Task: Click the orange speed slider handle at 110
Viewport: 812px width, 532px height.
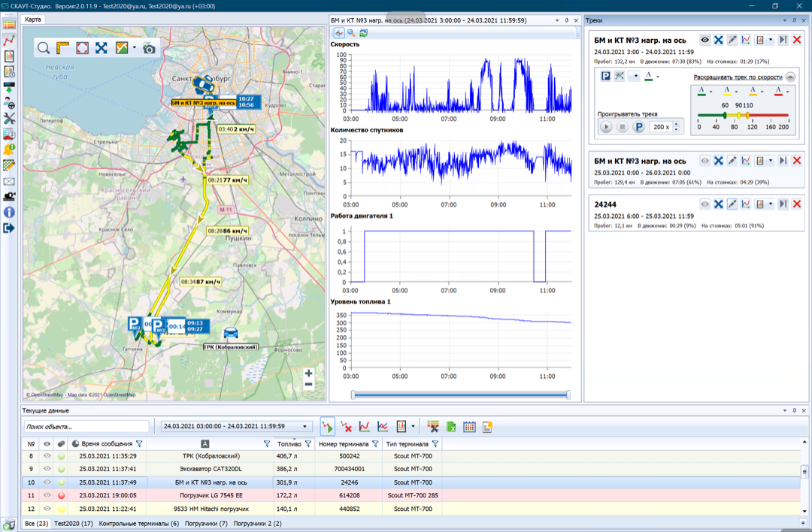Action: 747,116
